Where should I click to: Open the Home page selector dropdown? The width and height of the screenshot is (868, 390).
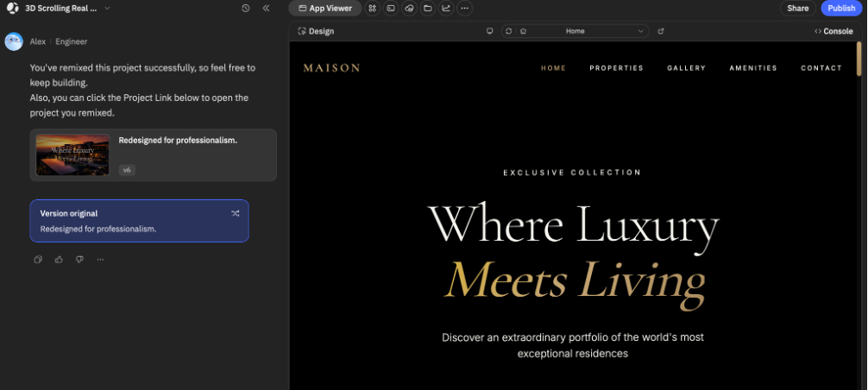(576, 32)
